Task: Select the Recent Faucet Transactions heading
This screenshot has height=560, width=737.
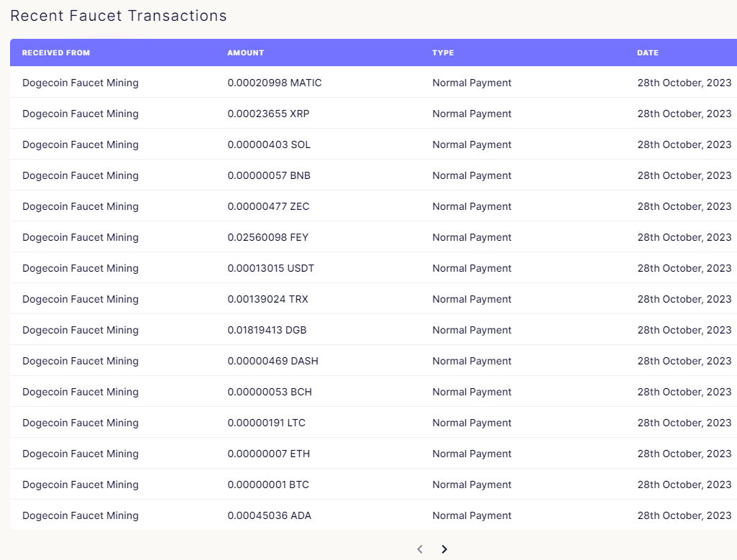Action: [119, 16]
